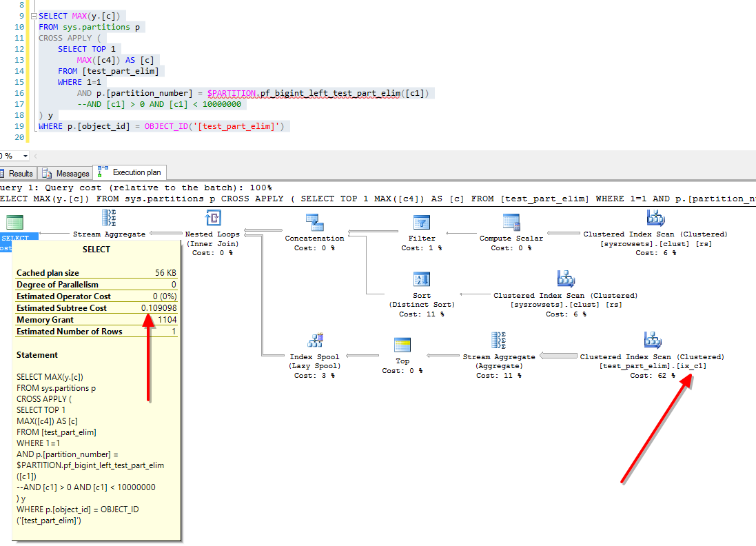Switch to the Results tab
756x546 pixels.
click(17, 173)
